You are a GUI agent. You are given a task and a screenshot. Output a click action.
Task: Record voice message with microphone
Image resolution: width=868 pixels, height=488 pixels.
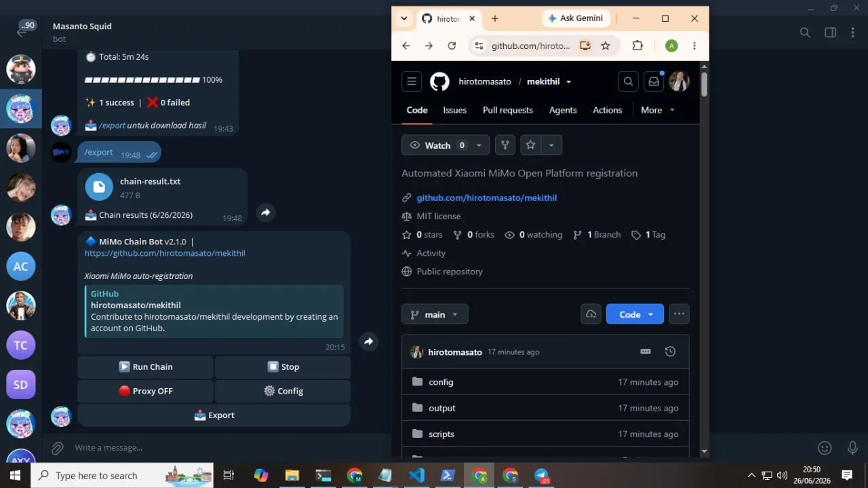(852, 448)
